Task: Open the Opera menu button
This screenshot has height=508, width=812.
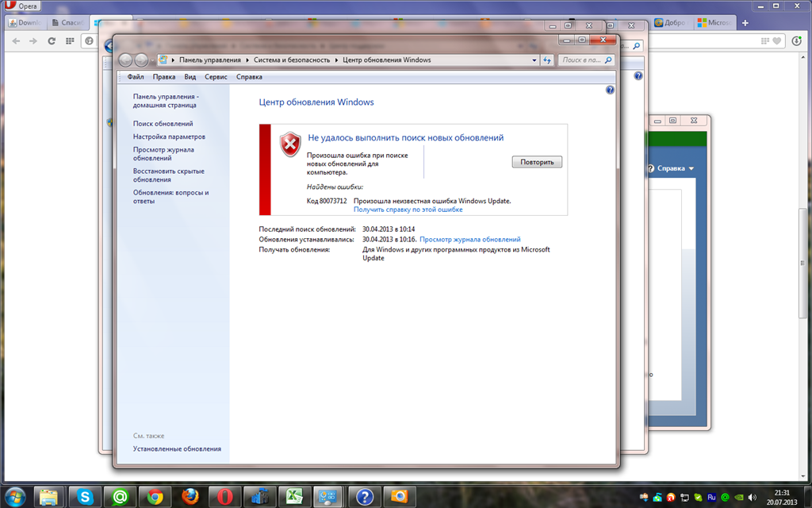Action: tap(21, 6)
